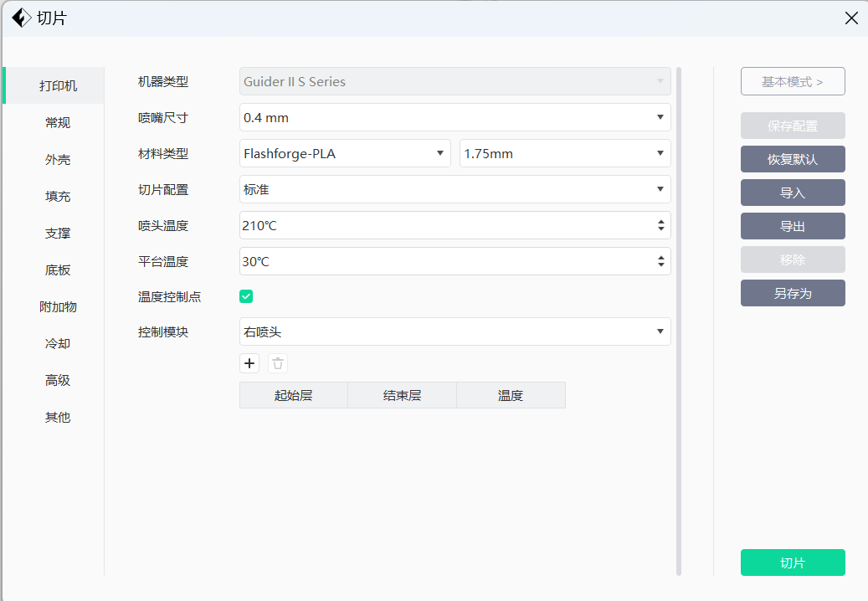Click the 机器类型 label
This screenshot has height=601, width=868.
[163, 82]
